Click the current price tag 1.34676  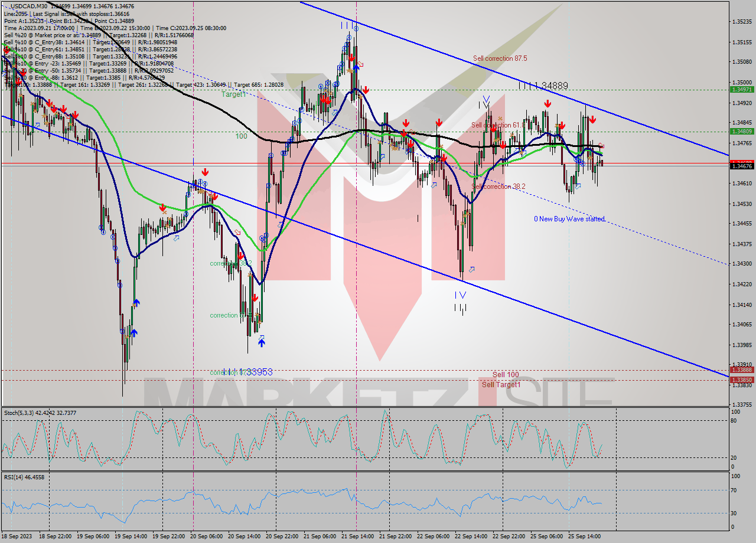coord(741,166)
